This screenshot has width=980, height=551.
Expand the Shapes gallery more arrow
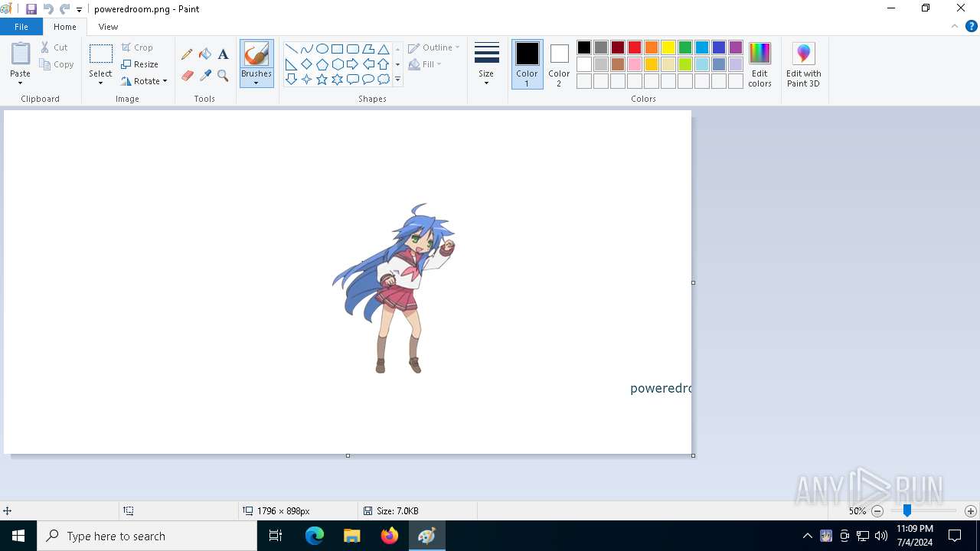coord(397,80)
